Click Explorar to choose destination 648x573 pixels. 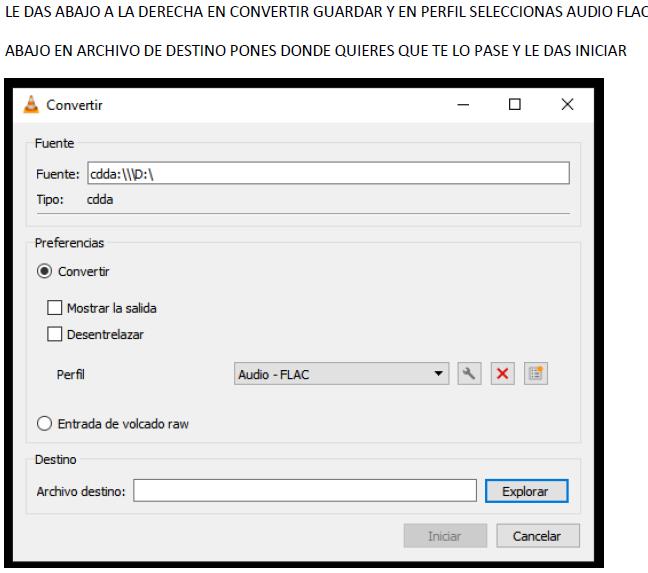click(526, 491)
